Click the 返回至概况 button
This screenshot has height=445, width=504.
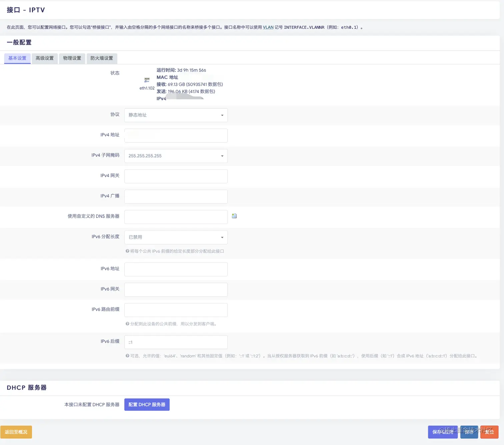(16, 432)
